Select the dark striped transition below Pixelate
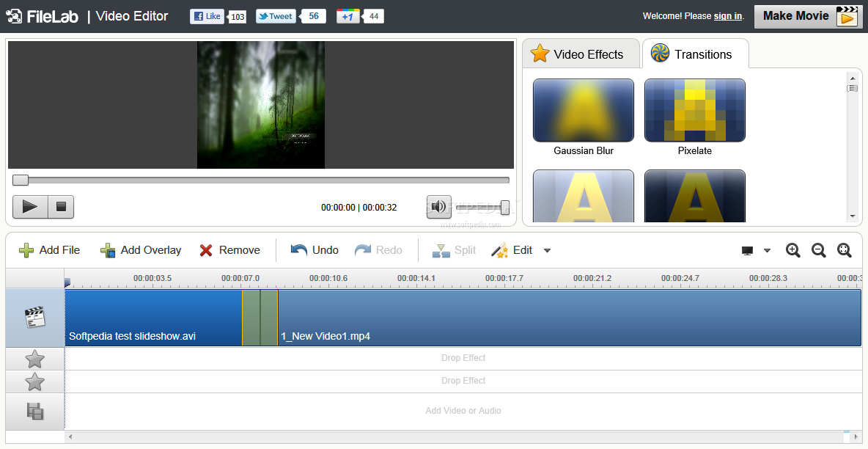868x449 pixels. coord(695,196)
